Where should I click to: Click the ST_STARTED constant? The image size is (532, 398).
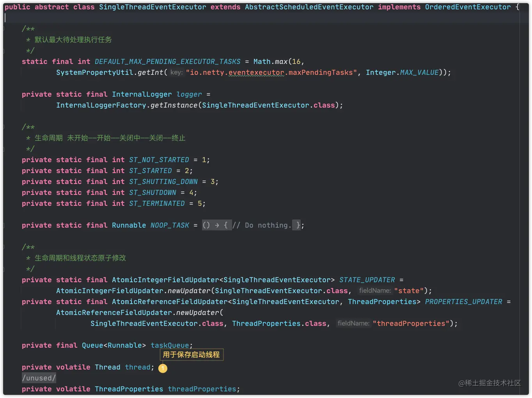coord(151,171)
